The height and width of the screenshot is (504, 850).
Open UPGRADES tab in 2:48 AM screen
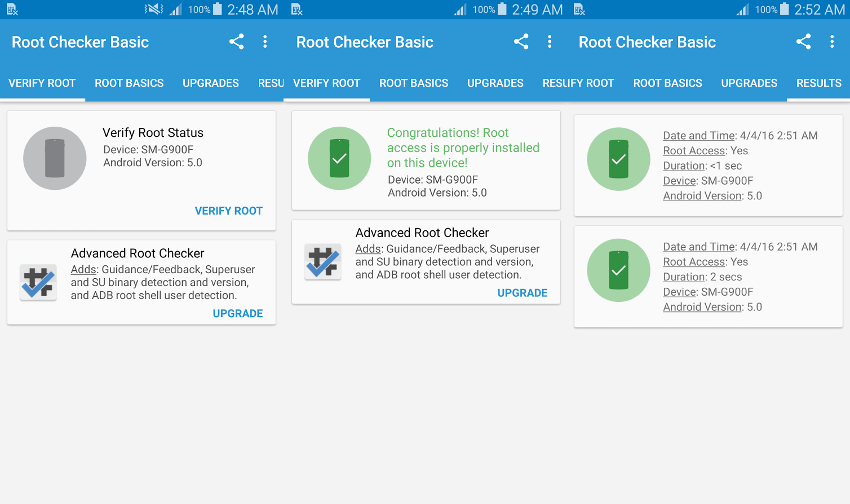coord(211,83)
